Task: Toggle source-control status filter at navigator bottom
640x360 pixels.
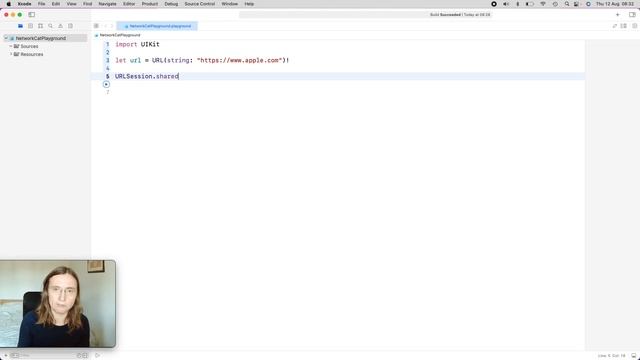Action: pyautogui.click(x=85, y=356)
